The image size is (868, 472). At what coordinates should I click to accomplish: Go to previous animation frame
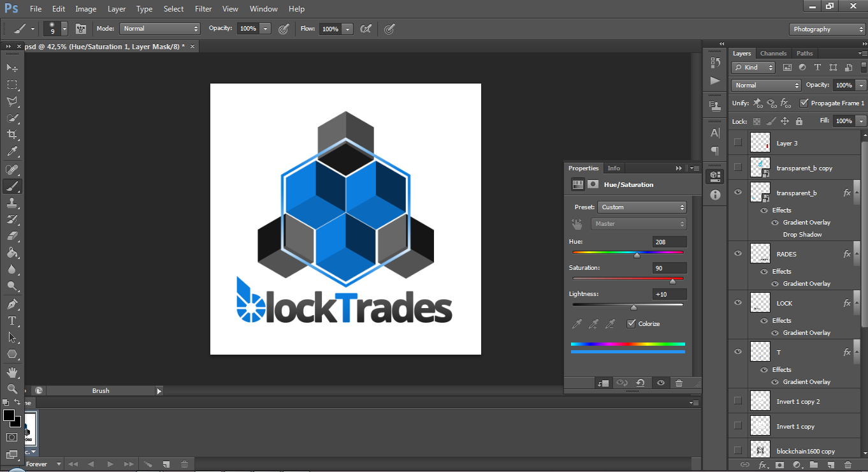tap(90, 464)
